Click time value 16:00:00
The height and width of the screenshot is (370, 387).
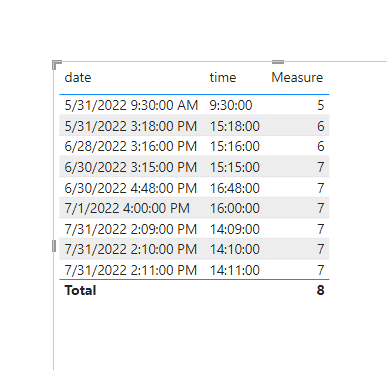click(x=235, y=208)
